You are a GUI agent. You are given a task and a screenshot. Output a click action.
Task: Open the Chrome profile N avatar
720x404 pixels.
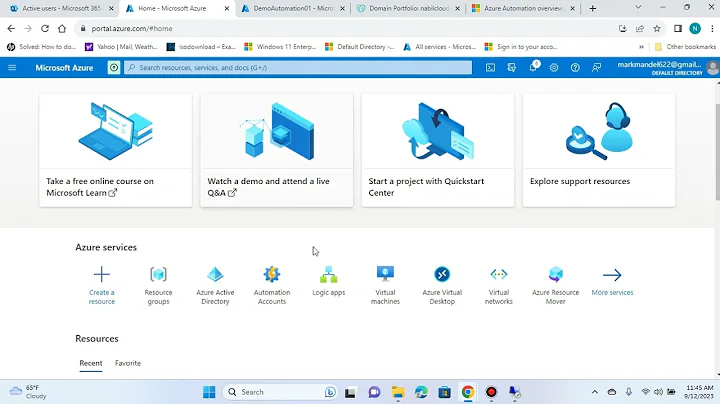[x=695, y=28]
